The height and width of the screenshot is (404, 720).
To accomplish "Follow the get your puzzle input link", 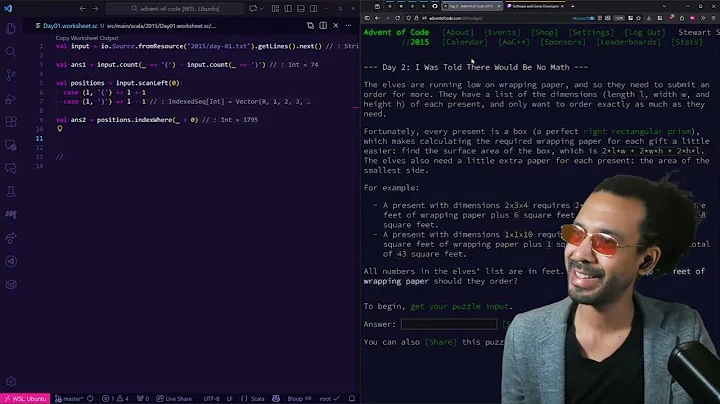I will point(460,306).
